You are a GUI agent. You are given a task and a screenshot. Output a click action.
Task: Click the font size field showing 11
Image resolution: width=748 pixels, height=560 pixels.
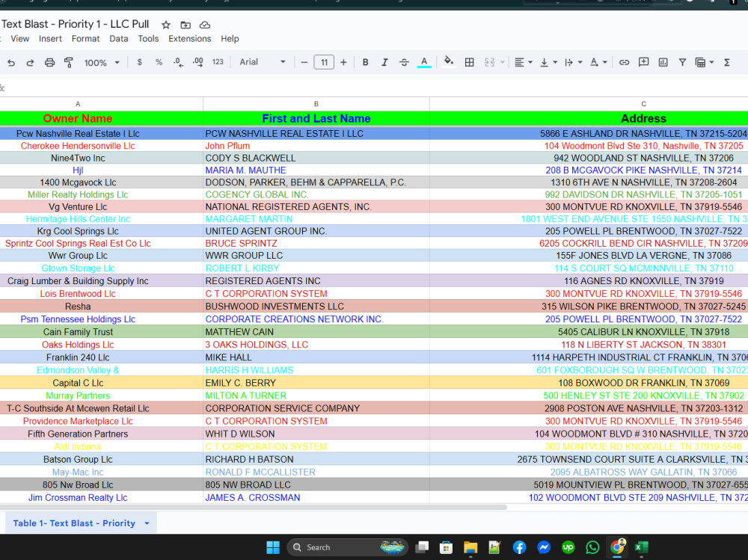323,63
